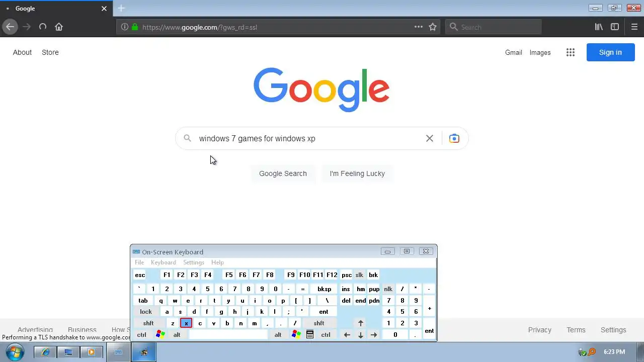Open the Google apps grid
This screenshot has width=644, height=362.
click(x=570, y=52)
